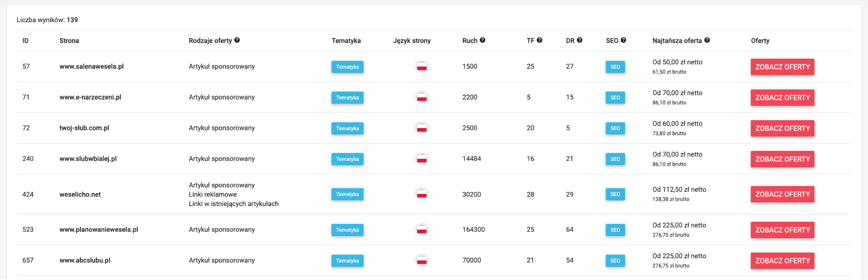Viewport: 868px width, 280px height.
Task: Click traffic value 70000
Action: [x=472, y=260]
